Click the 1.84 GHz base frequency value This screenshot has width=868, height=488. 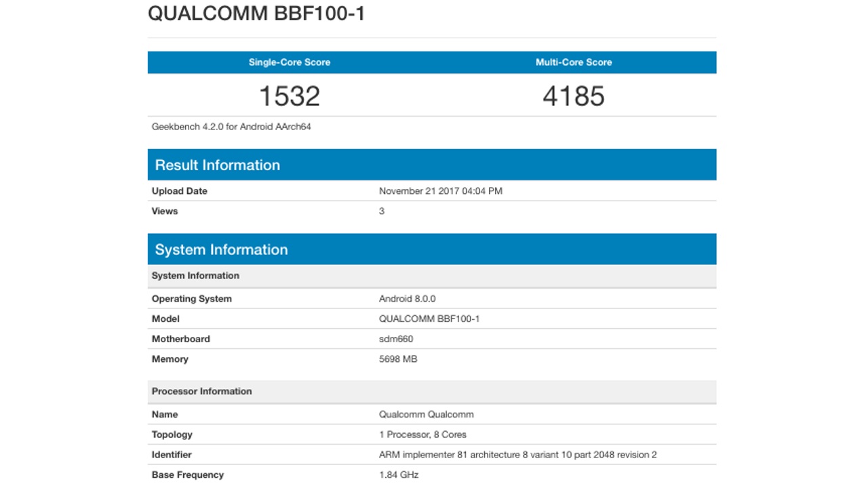click(399, 475)
